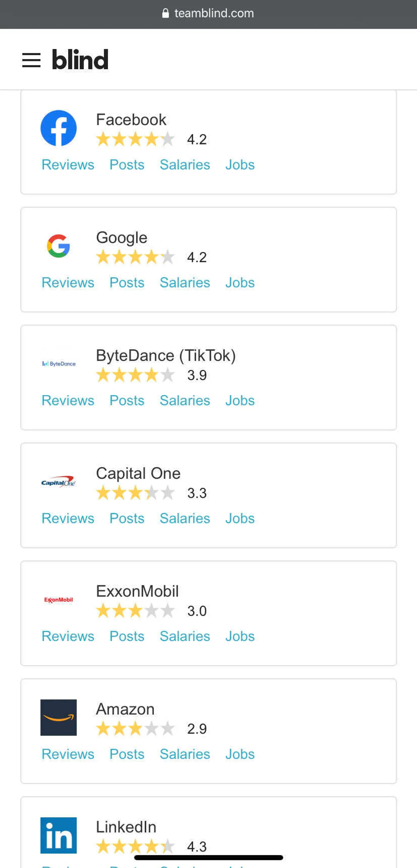Open Amazon Reviews

point(68,754)
